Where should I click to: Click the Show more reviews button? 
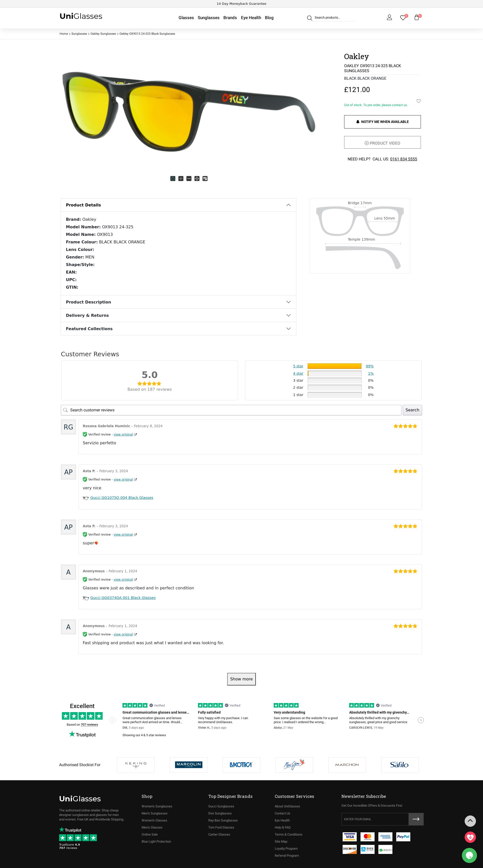[241, 679]
